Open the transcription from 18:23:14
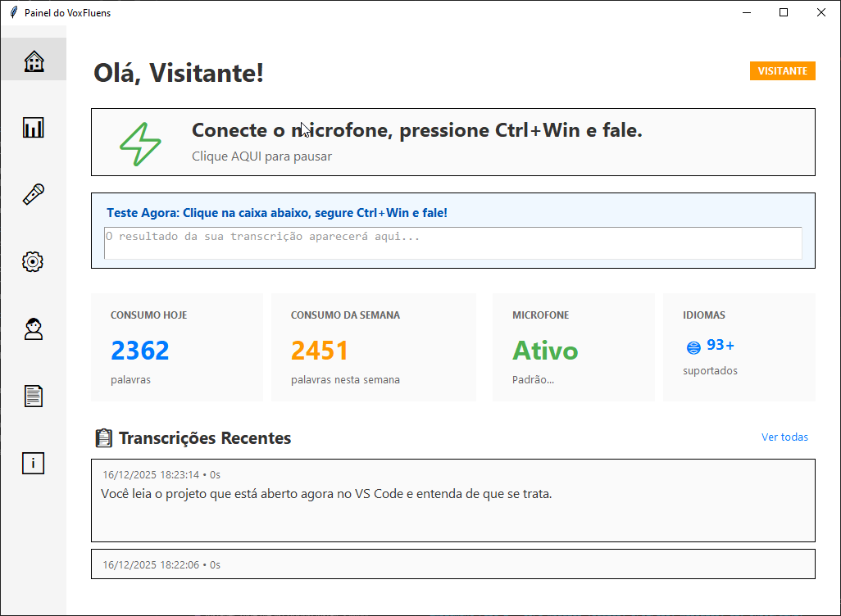Viewport: 841px width, 616px height. pos(452,500)
